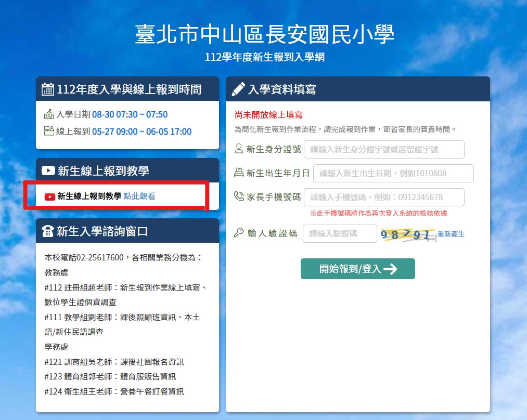Image resolution: width=527 pixels, height=420 pixels.
Task: Click the birthday cake icon beside 新生出生年月日
Action: pyautogui.click(x=239, y=173)
